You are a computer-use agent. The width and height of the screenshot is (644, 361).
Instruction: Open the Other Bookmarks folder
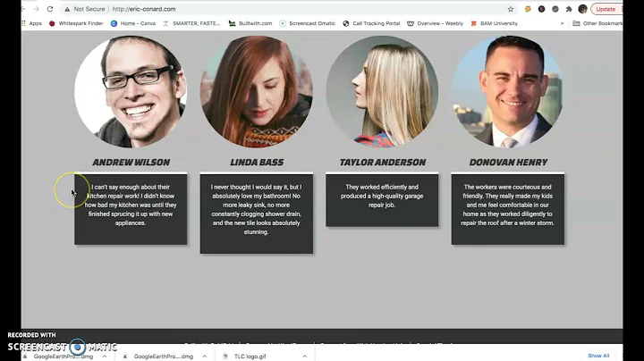[597, 23]
